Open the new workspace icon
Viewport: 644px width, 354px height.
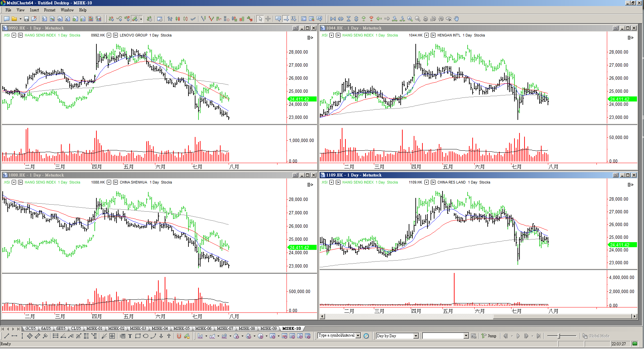click(6, 19)
